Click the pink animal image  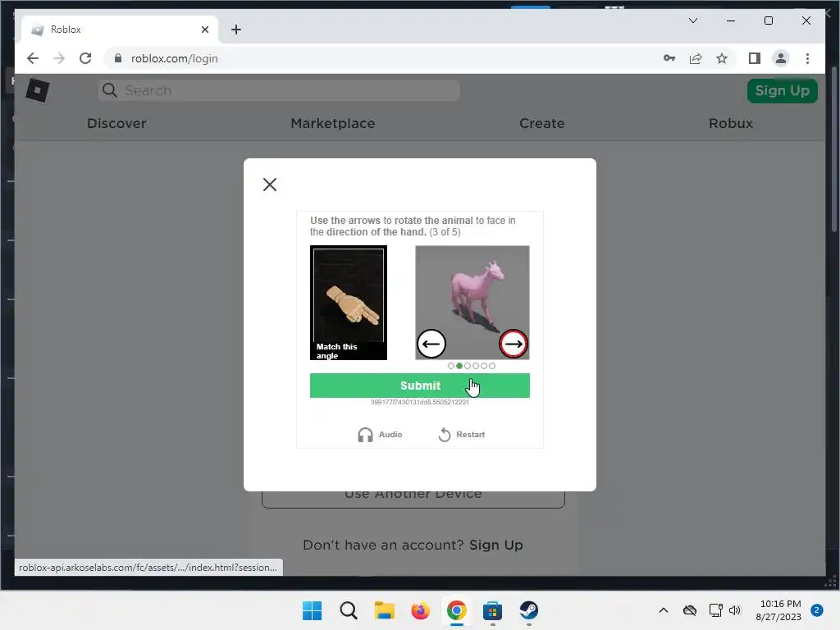click(472, 303)
